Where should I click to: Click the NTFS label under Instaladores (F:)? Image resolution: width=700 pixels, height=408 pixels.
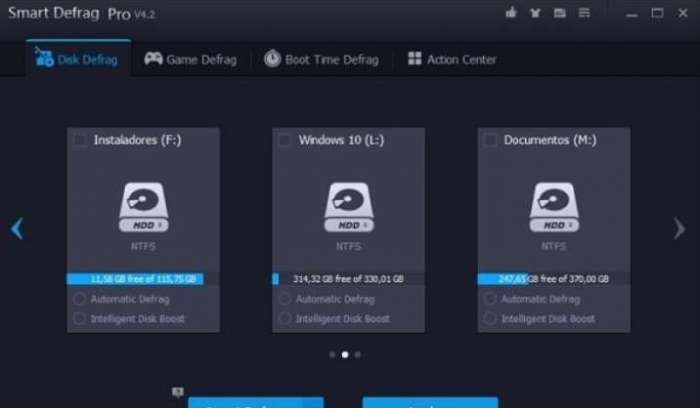pos(143,246)
